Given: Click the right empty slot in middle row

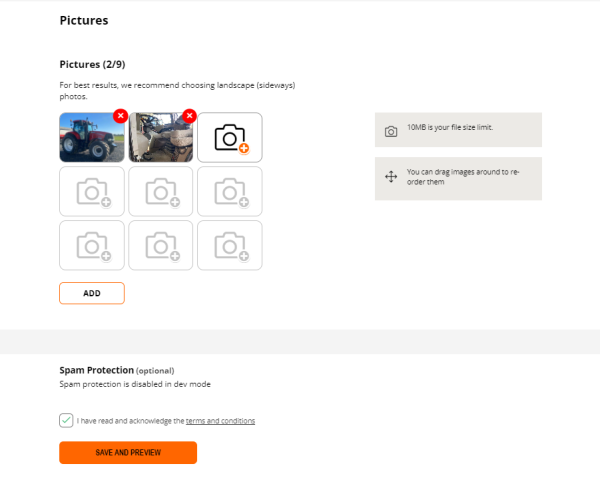Looking at the screenshot, I should tap(230, 191).
